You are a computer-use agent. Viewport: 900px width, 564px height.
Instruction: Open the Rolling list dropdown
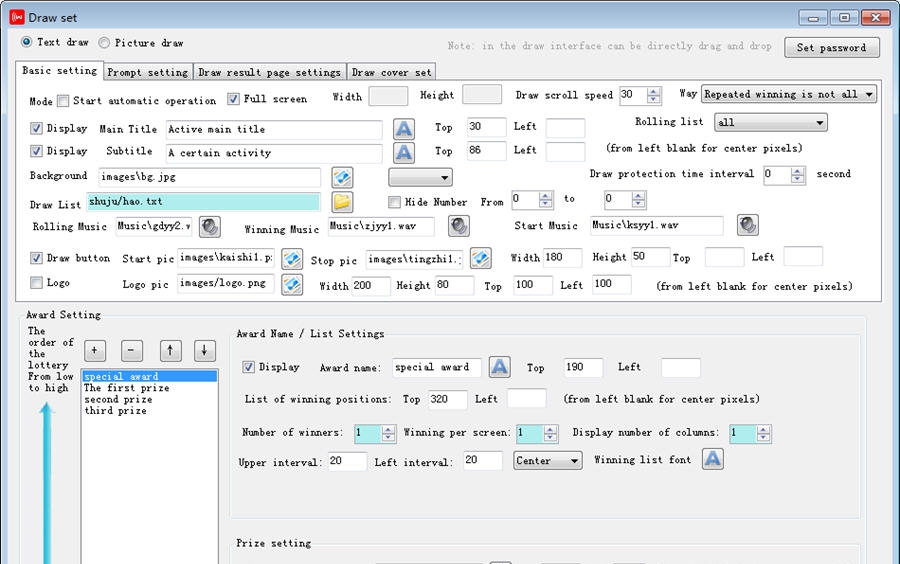(x=770, y=123)
